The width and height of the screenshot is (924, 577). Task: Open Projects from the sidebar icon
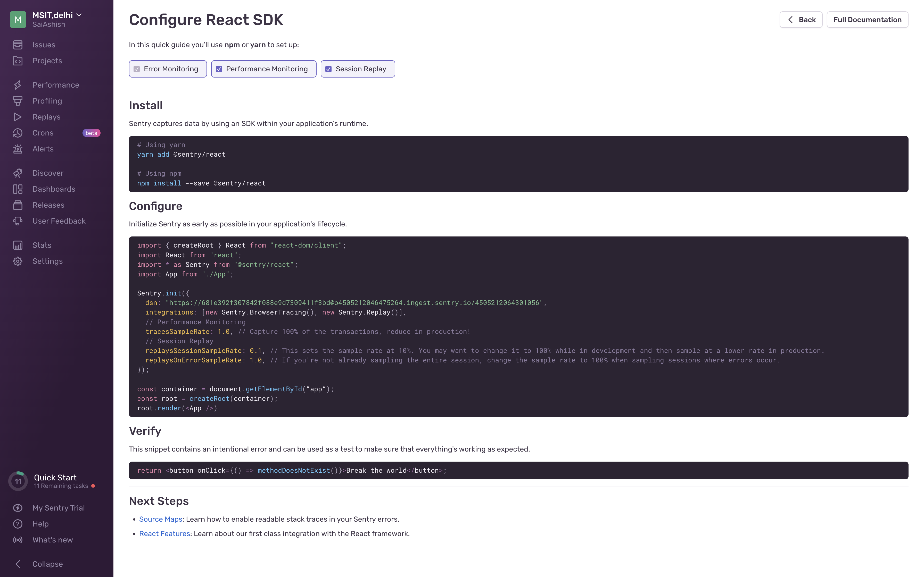[x=18, y=61]
